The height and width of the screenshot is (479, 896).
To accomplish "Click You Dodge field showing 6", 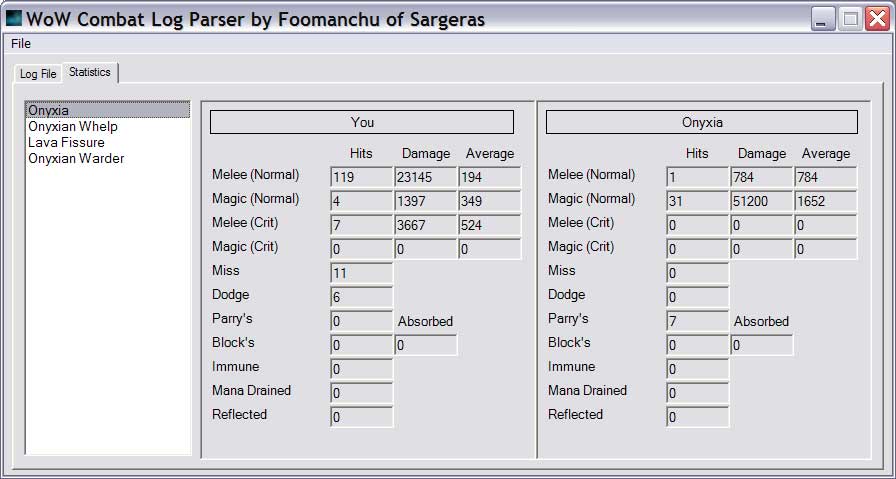I will click(362, 297).
